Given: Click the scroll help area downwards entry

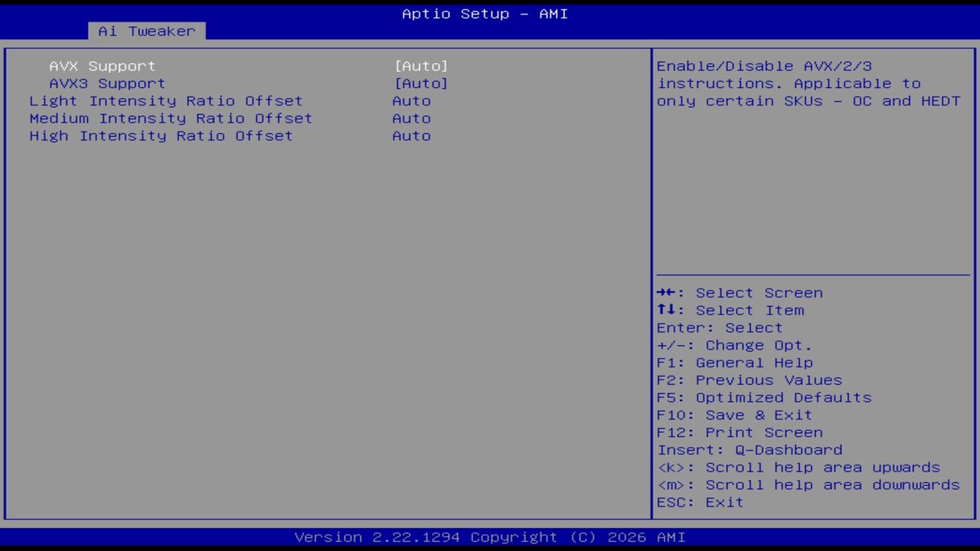Looking at the screenshot, I should [808, 484].
